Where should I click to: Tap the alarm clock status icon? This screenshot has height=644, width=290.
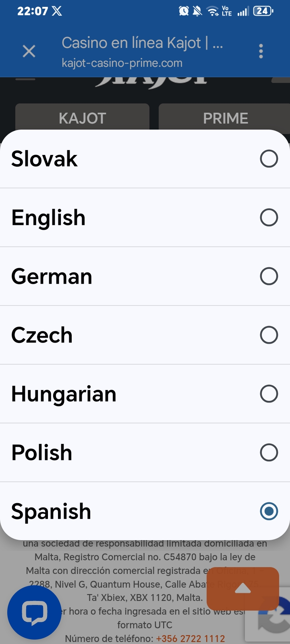pyautogui.click(x=184, y=11)
